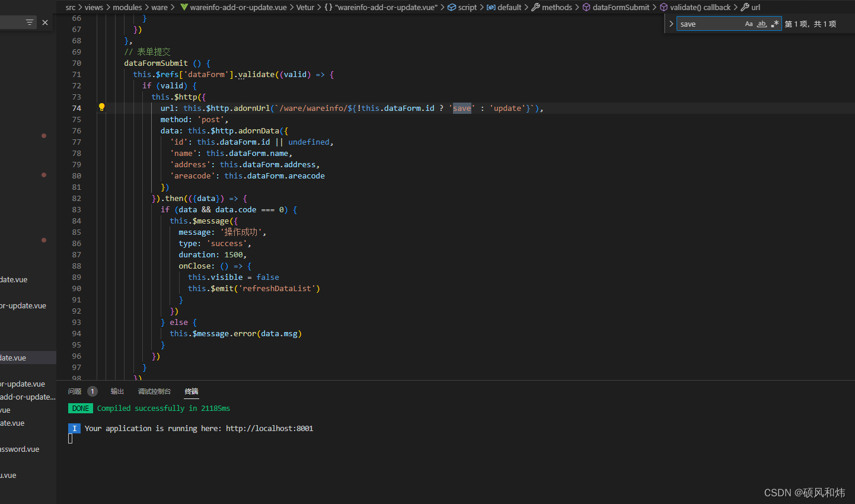Viewport: 855px width, 504px height.
Task: Click the 'src' breadcrumb segment
Action: click(71, 7)
